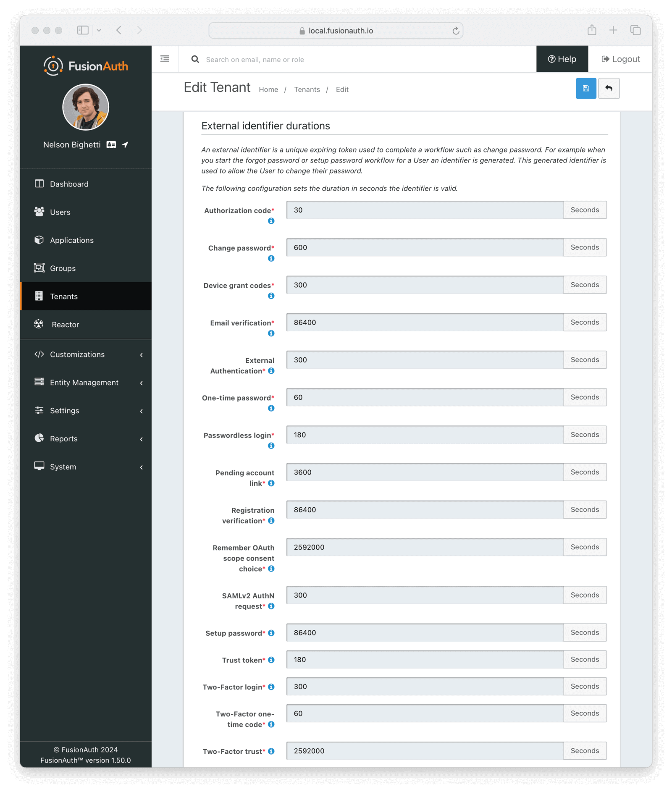Expand the Reports sidebar menu
The width and height of the screenshot is (672, 792).
[x=86, y=439]
